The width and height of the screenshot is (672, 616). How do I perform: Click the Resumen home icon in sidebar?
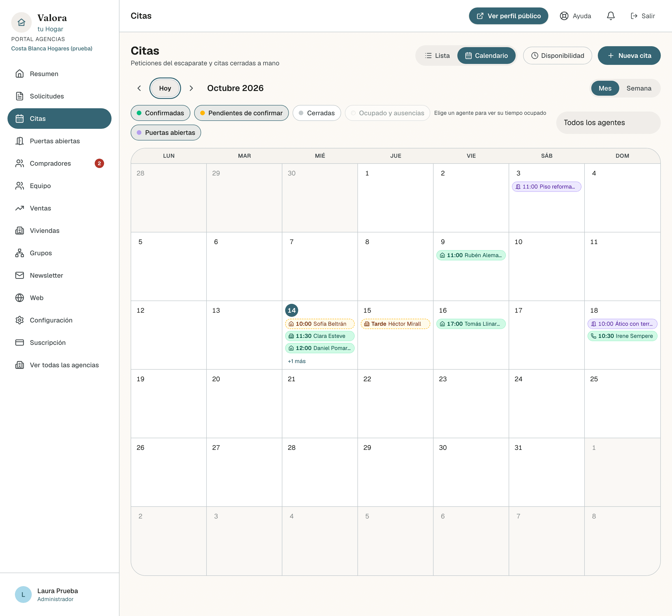[x=20, y=74]
